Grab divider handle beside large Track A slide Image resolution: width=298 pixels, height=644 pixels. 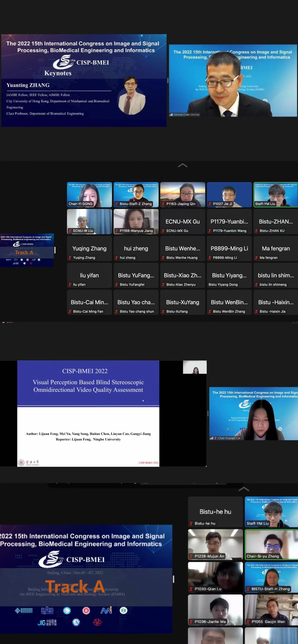[x=173, y=579]
